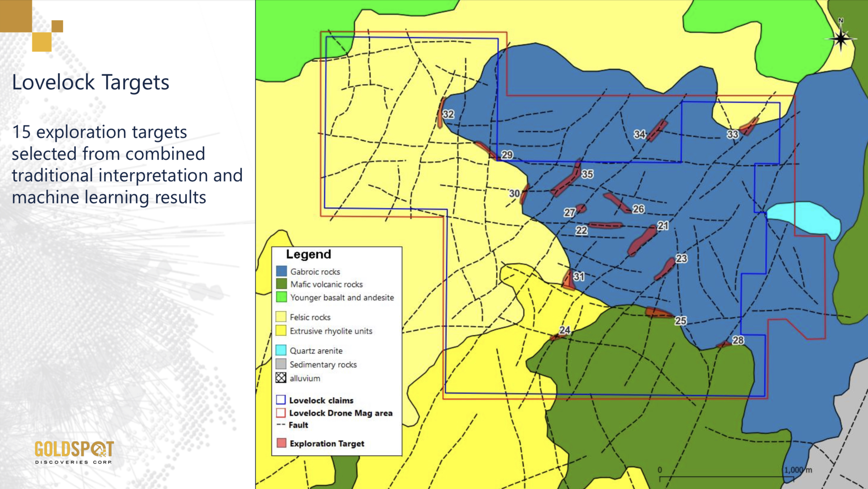The width and height of the screenshot is (868, 489).
Task: Click the Felsic rocks legend text
Action: point(310,317)
